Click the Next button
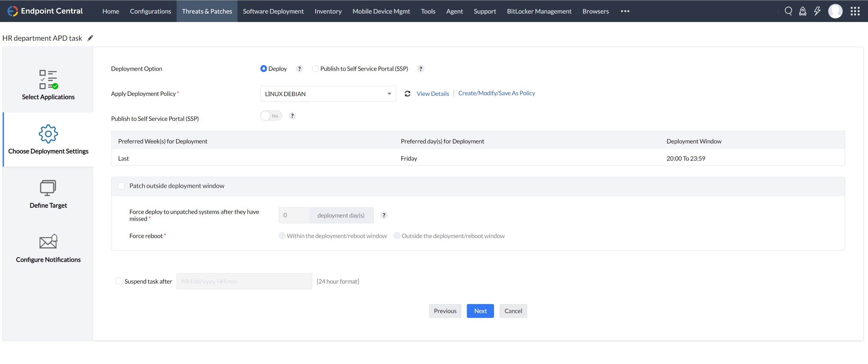The image size is (868, 364). click(x=480, y=311)
